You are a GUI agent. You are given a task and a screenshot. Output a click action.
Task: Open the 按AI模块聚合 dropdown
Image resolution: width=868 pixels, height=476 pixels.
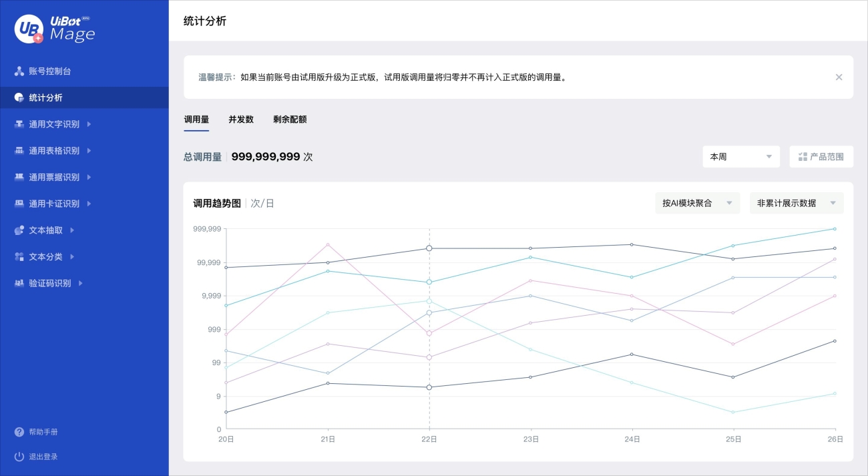pyautogui.click(x=697, y=203)
